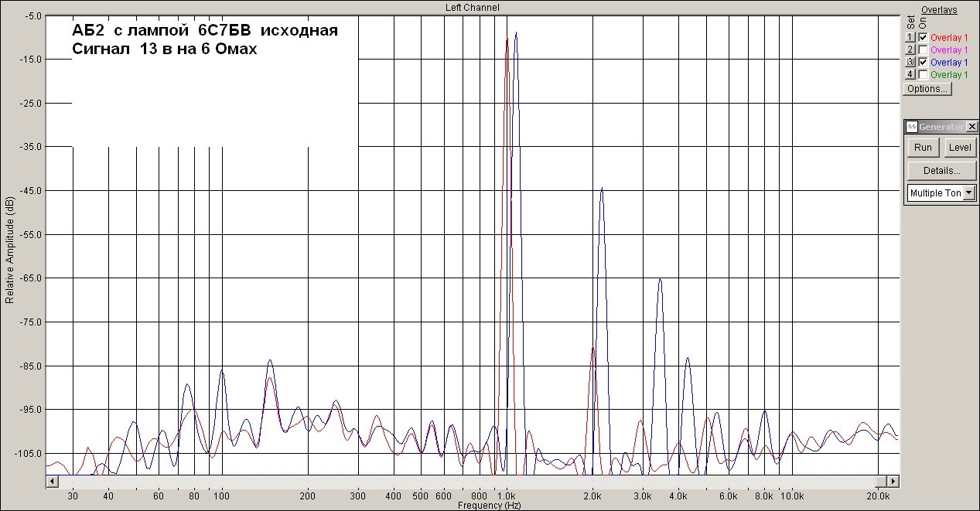Start the generator with Run
This screenshot has width=980, height=511.
point(923,148)
